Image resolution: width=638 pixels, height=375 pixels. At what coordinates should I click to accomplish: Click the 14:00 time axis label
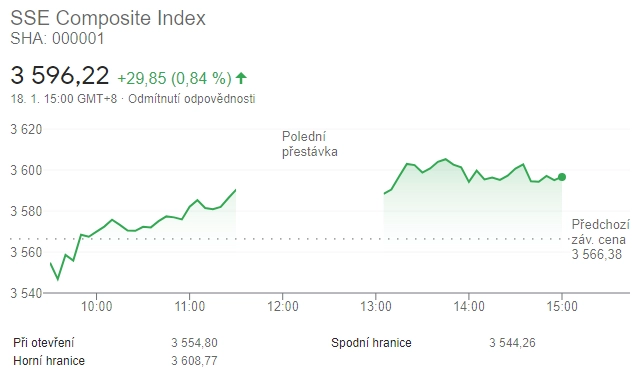(469, 306)
